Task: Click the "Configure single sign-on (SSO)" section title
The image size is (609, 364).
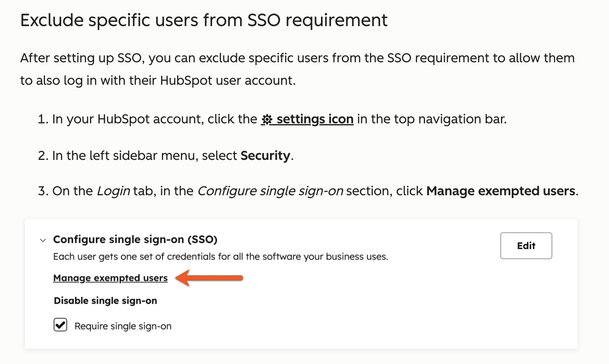Action: [135, 239]
